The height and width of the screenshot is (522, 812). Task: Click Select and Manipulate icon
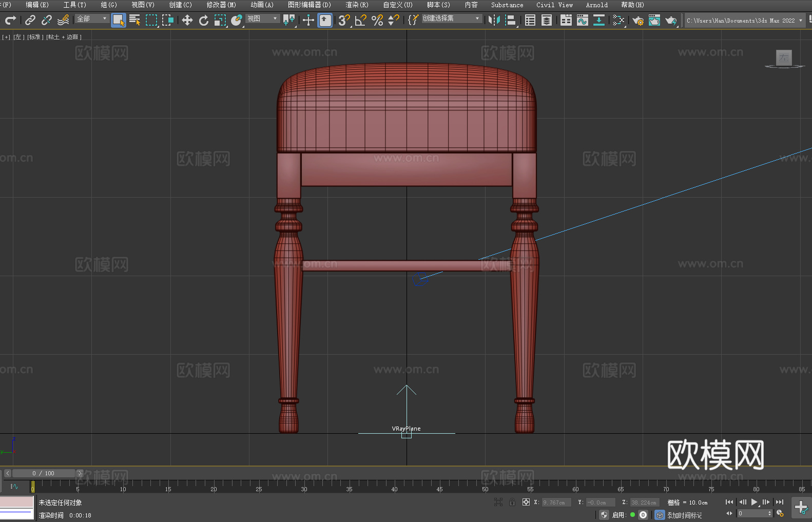click(308, 20)
